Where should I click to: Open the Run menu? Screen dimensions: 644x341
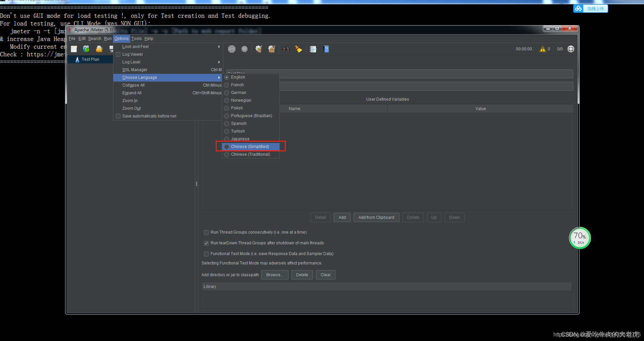[107, 39]
